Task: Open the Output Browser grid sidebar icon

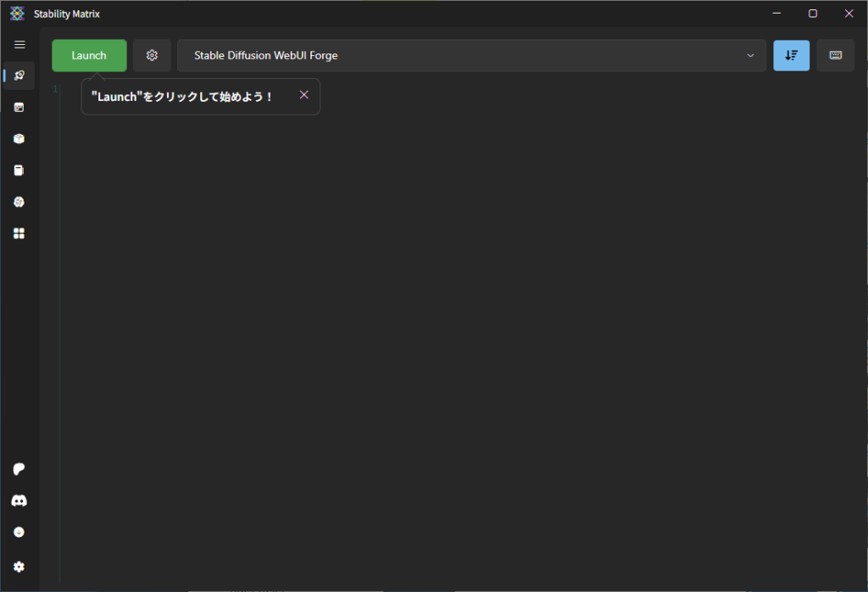Action: 19,233
